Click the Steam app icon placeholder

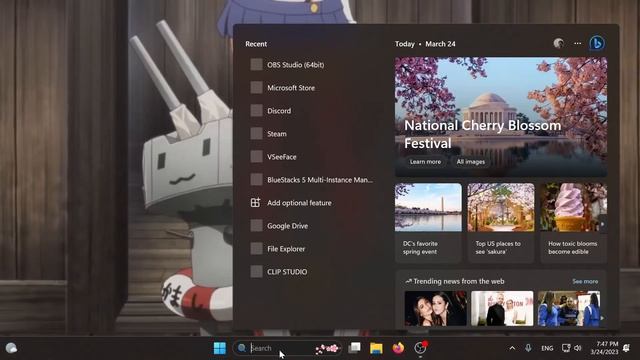pyautogui.click(x=256, y=133)
